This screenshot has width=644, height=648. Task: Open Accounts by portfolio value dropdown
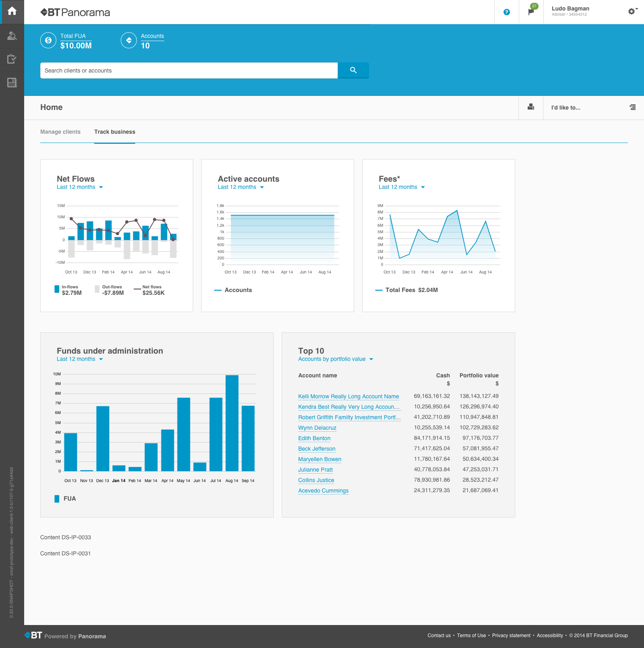(x=336, y=359)
